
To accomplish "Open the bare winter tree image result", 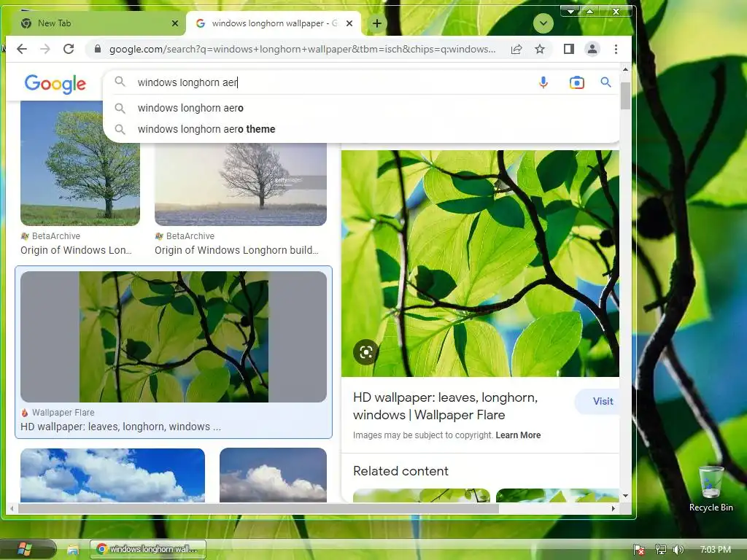I will coord(241,184).
